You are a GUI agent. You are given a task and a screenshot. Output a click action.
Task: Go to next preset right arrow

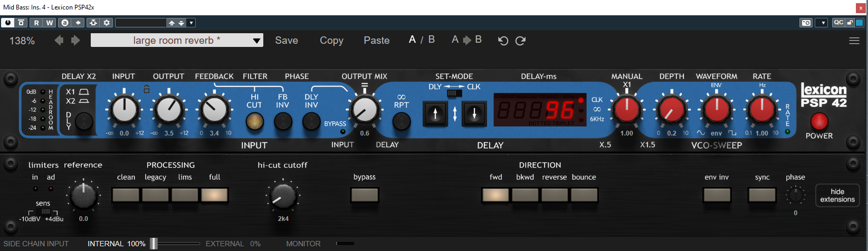(x=75, y=41)
